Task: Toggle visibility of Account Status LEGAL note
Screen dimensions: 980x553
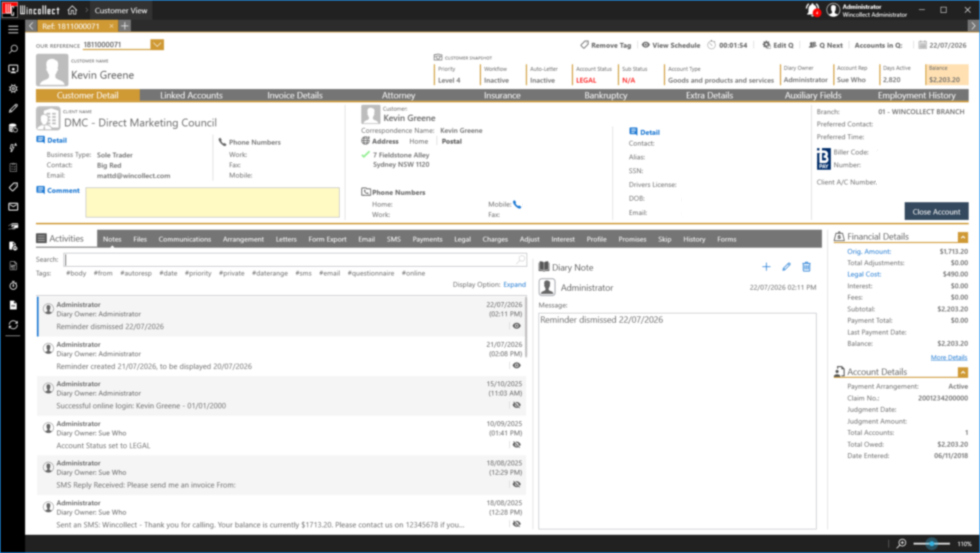Action: 516,445
